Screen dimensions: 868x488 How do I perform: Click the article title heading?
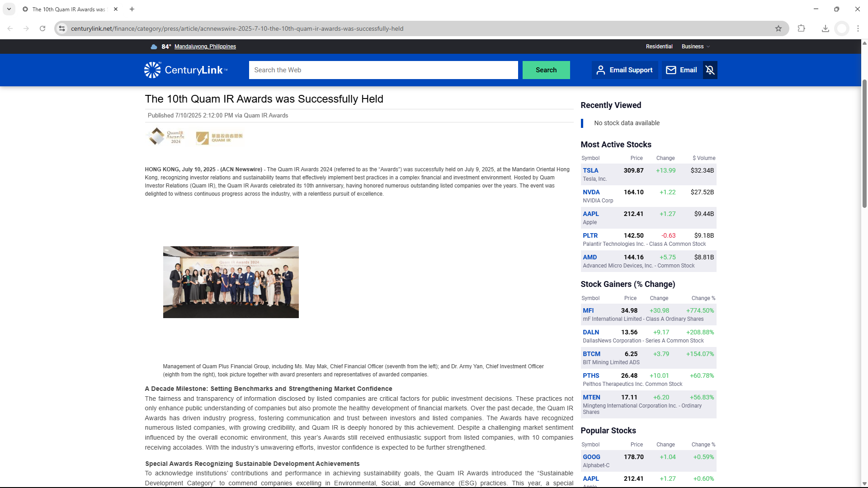tap(264, 99)
